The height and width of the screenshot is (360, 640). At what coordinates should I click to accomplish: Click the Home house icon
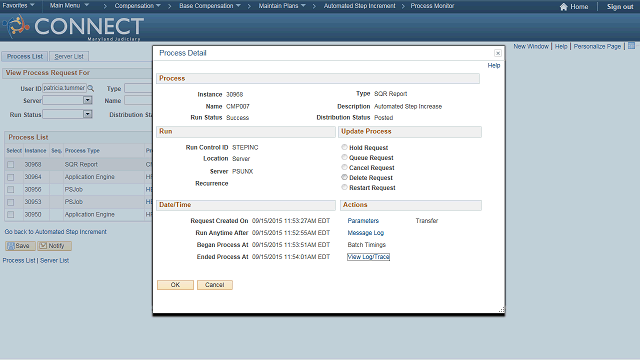click(x=564, y=7)
